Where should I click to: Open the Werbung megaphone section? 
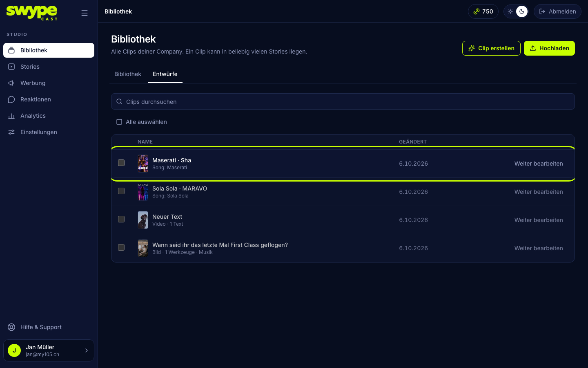(49, 83)
